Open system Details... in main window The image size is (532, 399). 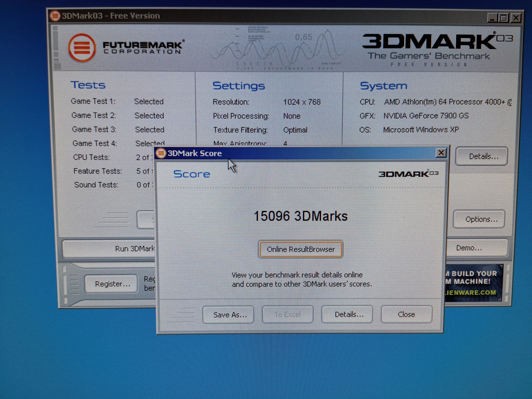[482, 156]
